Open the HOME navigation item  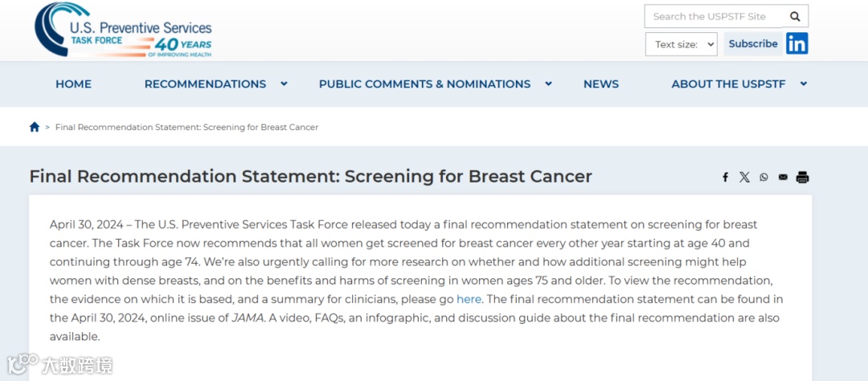click(x=73, y=84)
